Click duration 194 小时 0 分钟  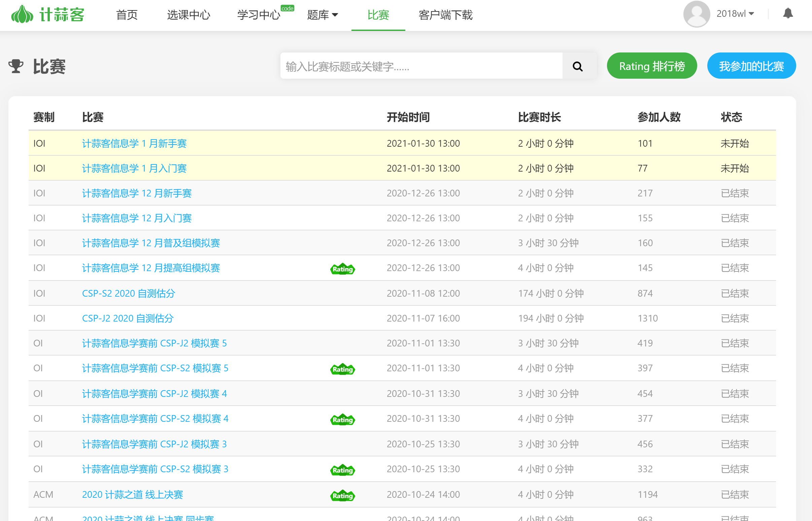(550, 318)
